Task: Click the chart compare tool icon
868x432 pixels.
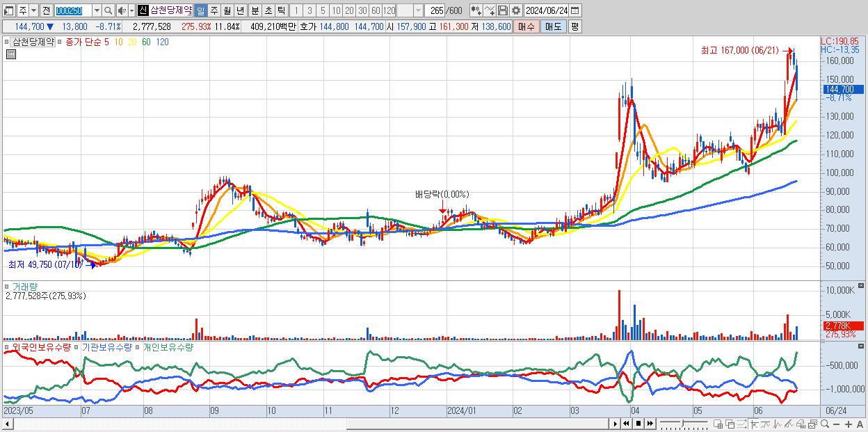Action: click(476, 10)
